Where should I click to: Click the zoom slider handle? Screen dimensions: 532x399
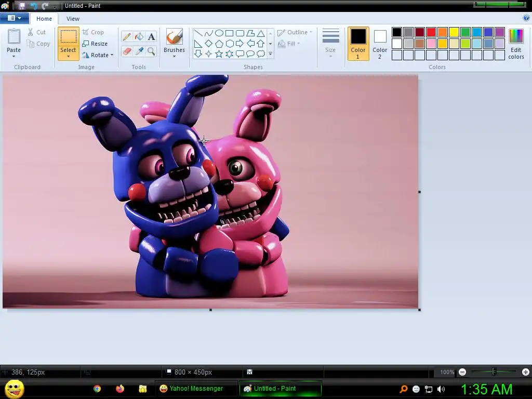494,372
